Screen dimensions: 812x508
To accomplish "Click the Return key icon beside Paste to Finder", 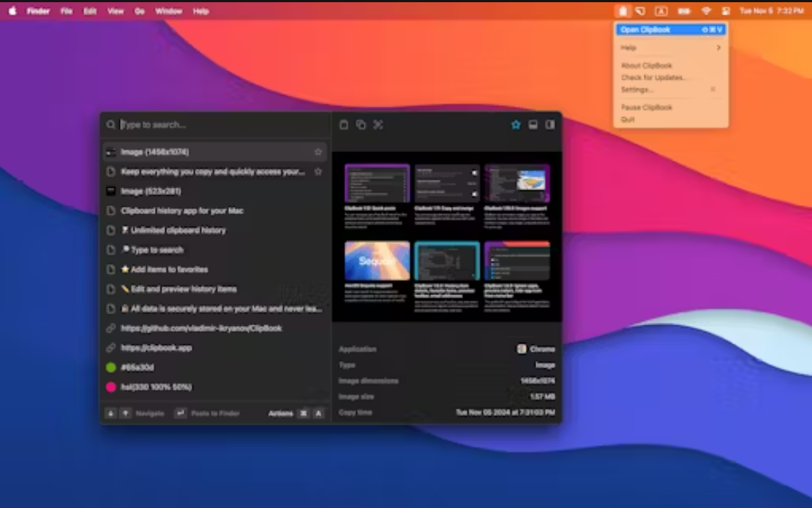I will [x=180, y=413].
